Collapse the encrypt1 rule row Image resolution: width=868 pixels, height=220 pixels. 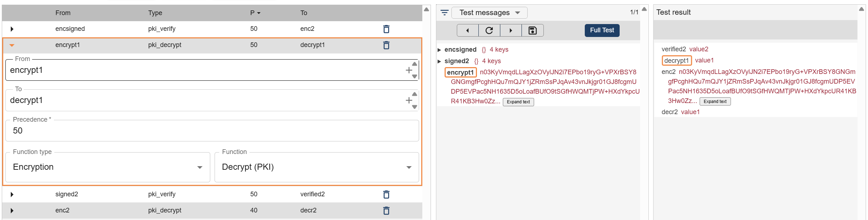(12, 45)
